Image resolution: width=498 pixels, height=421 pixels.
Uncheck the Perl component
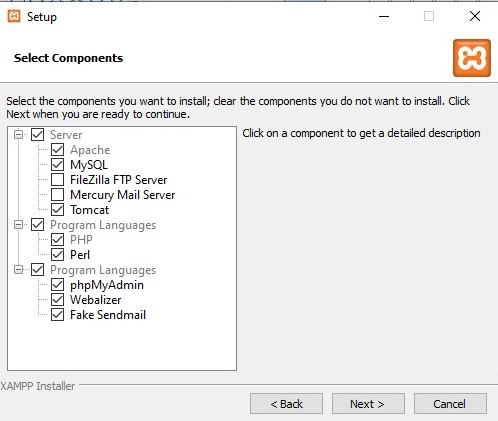coord(58,255)
